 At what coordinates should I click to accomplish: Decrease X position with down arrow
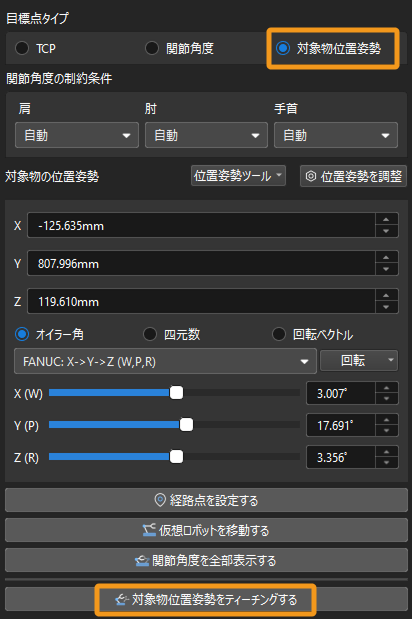[386, 231]
